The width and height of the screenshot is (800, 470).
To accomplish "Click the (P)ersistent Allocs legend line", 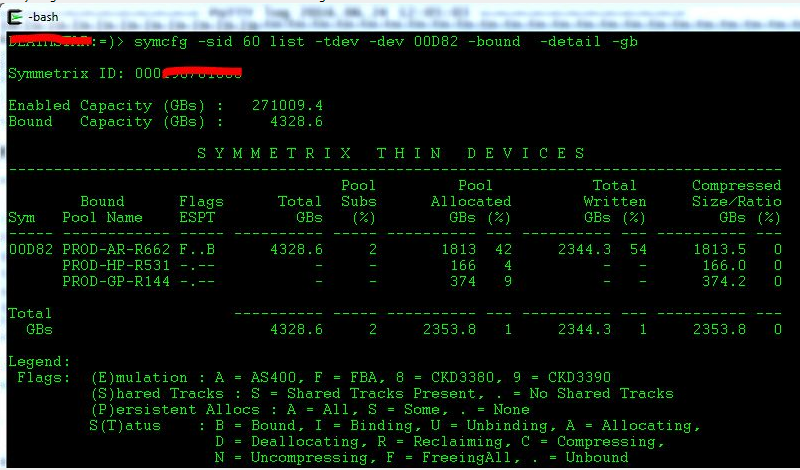I will (310, 410).
